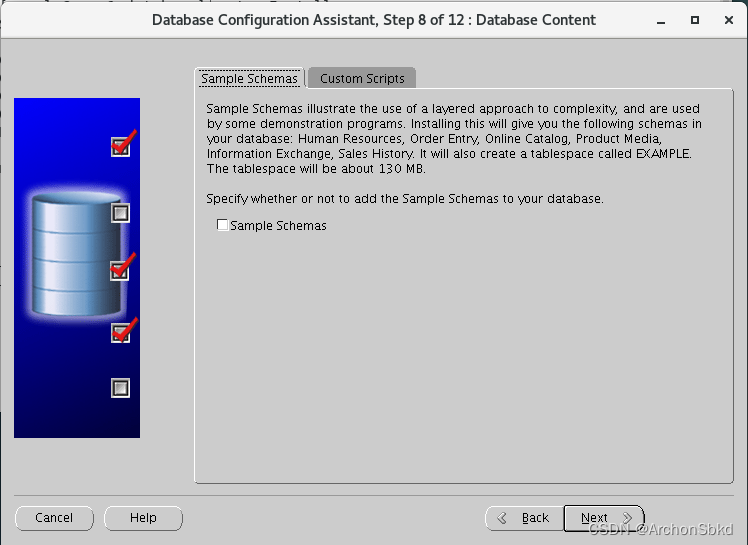Image resolution: width=748 pixels, height=545 pixels.
Task: Click the 'Sample Schemas' checkbox label text
Action: point(278,226)
